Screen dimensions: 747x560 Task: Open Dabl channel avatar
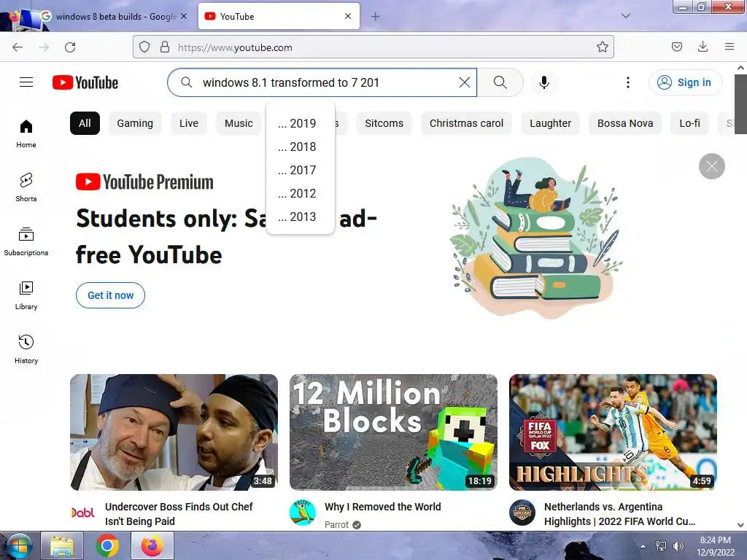click(83, 513)
